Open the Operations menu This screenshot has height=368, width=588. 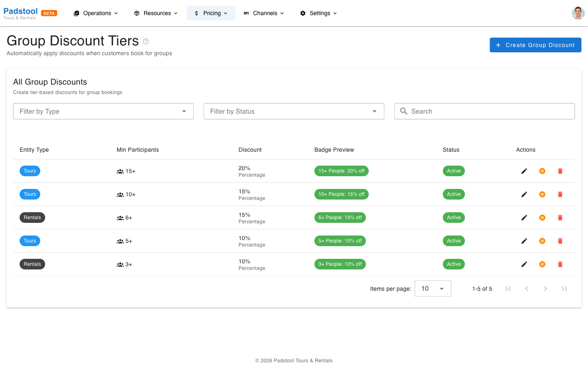click(x=96, y=13)
